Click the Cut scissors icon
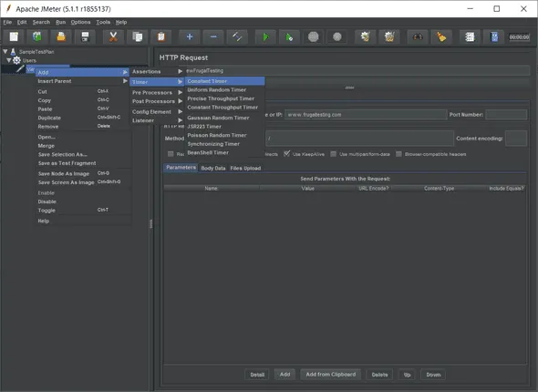This screenshot has width=538, height=392. coord(113,36)
